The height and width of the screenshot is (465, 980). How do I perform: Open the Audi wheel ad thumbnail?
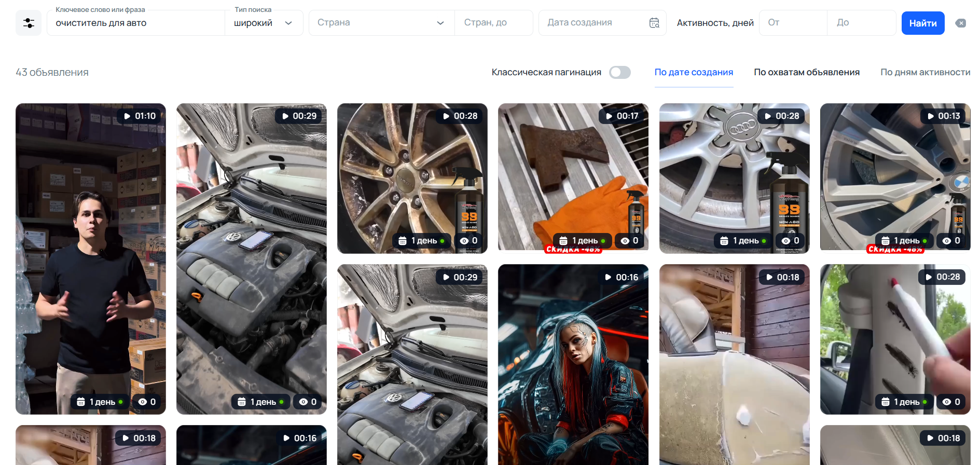pos(734,179)
